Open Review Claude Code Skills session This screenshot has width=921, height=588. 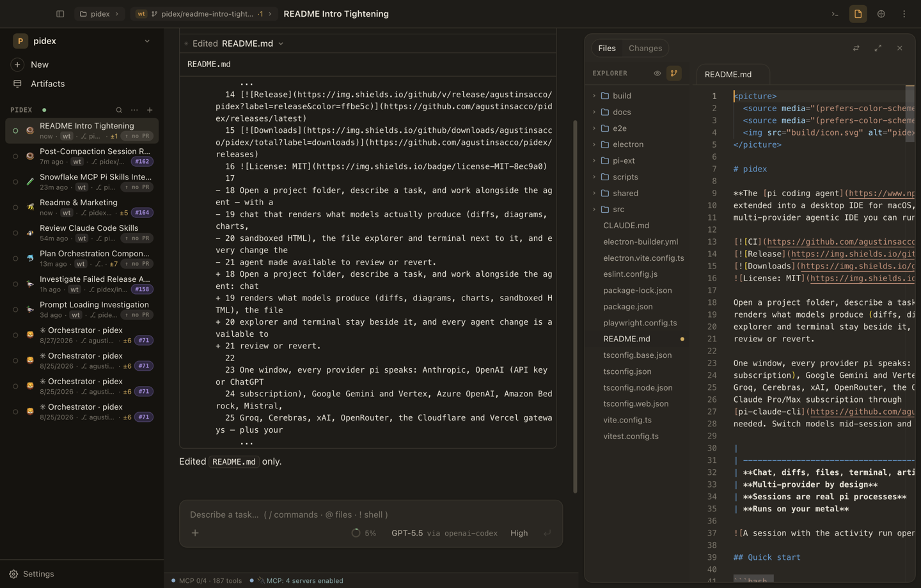(82, 233)
